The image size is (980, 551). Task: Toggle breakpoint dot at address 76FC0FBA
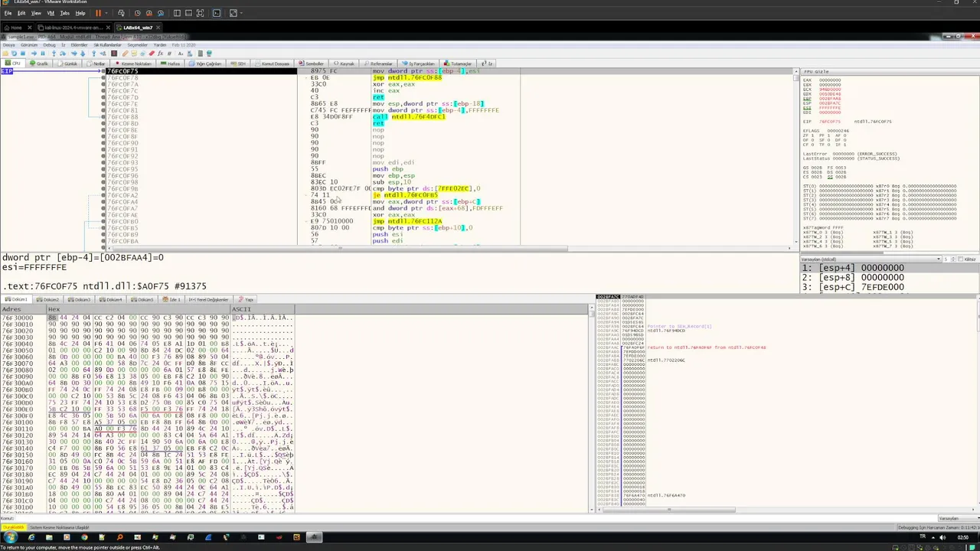103,241
